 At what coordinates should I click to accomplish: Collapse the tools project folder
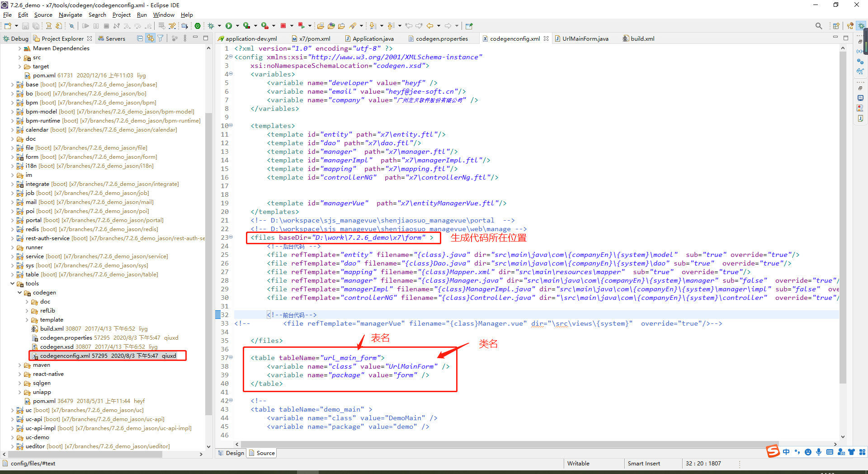pyautogui.click(x=12, y=284)
